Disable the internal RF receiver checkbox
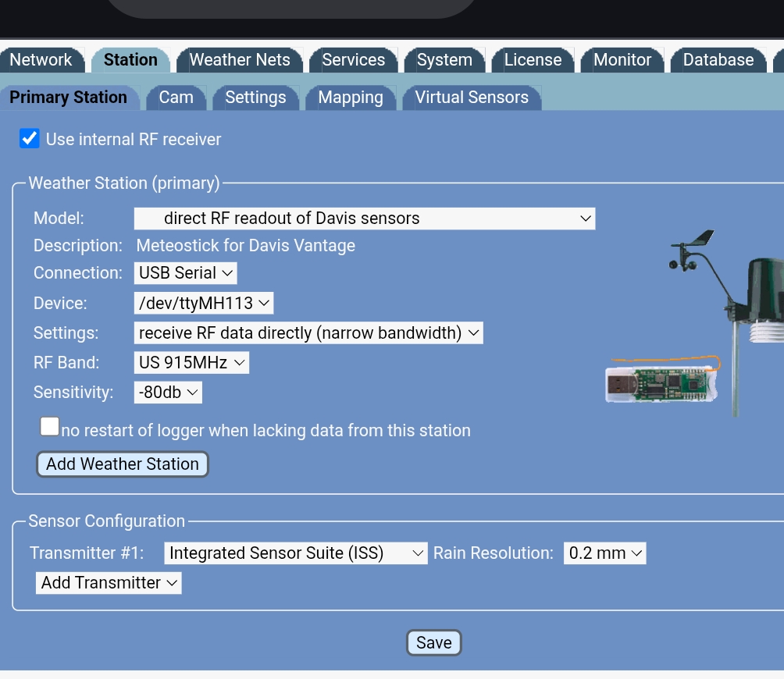The height and width of the screenshot is (679, 784). click(30, 138)
